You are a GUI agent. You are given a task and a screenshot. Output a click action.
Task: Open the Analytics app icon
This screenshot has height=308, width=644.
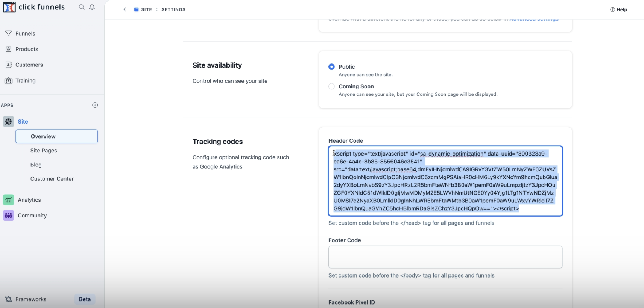[8, 200]
